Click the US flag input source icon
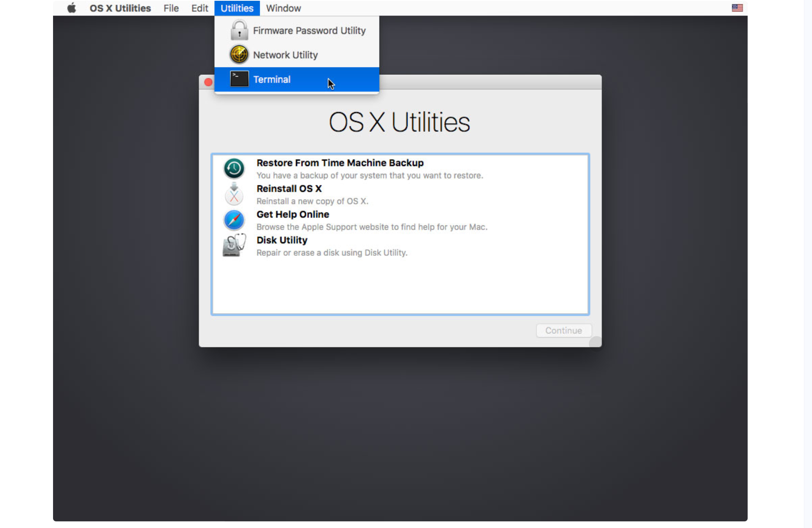This screenshot has height=528, width=812. click(x=737, y=8)
